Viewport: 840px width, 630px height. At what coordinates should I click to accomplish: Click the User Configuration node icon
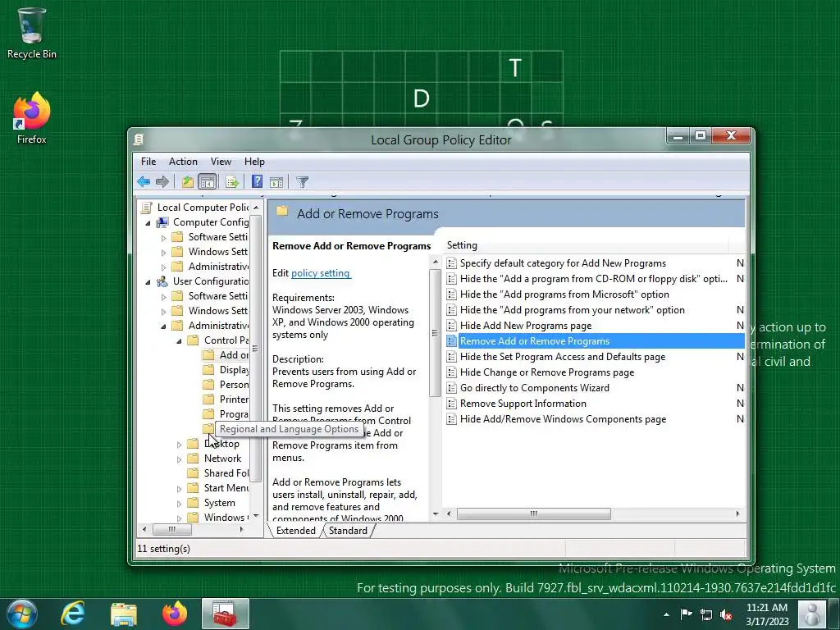pyautogui.click(x=162, y=281)
